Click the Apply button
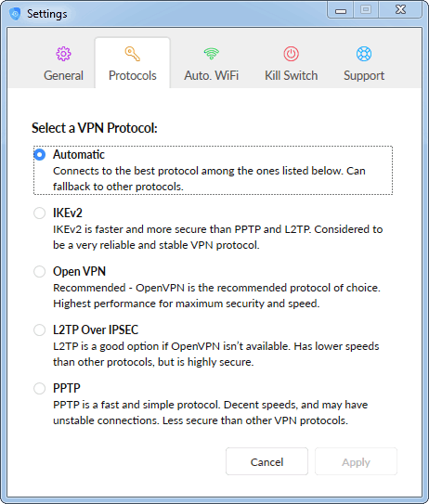The height and width of the screenshot is (504, 429). [356, 461]
